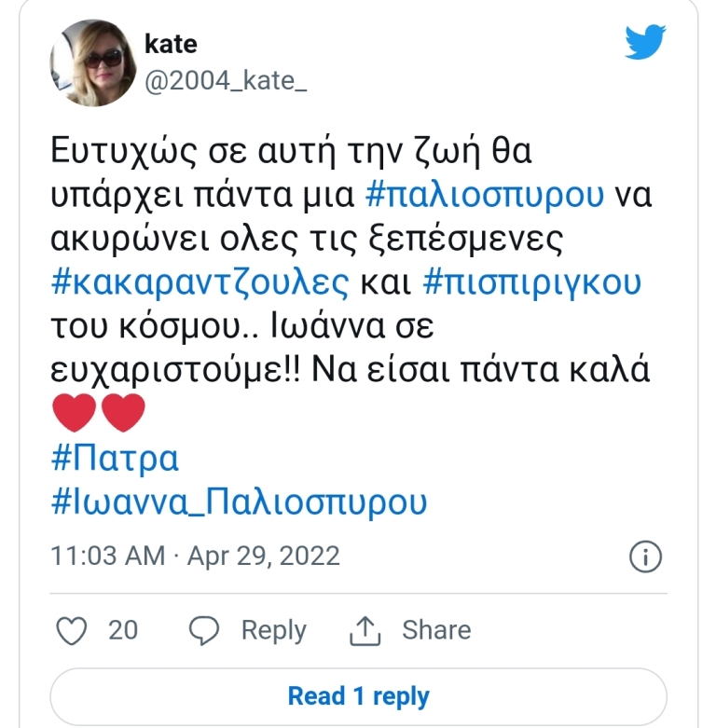Open the #Πατρα hashtag
716x728 pixels.
(115, 460)
